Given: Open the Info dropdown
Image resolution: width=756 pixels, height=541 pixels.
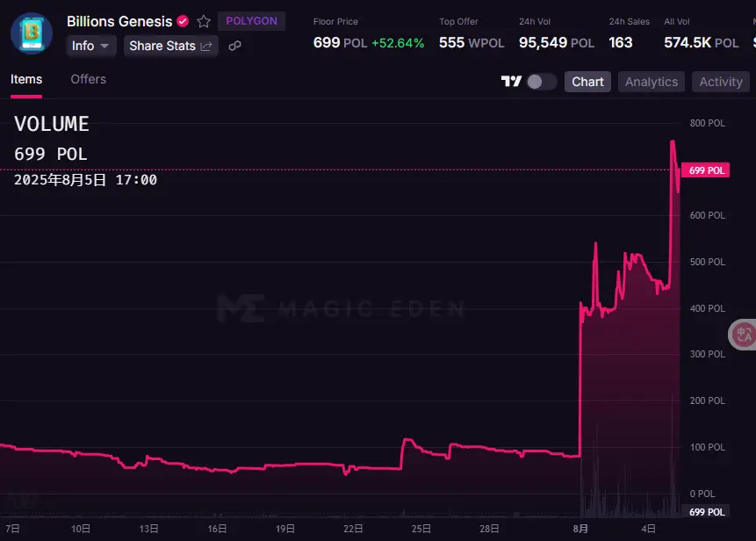Looking at the screenshot, I should [x=90, y=46].
